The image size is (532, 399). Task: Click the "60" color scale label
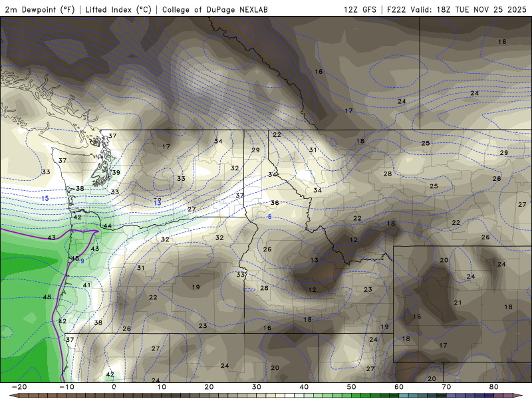click(398, 387)
